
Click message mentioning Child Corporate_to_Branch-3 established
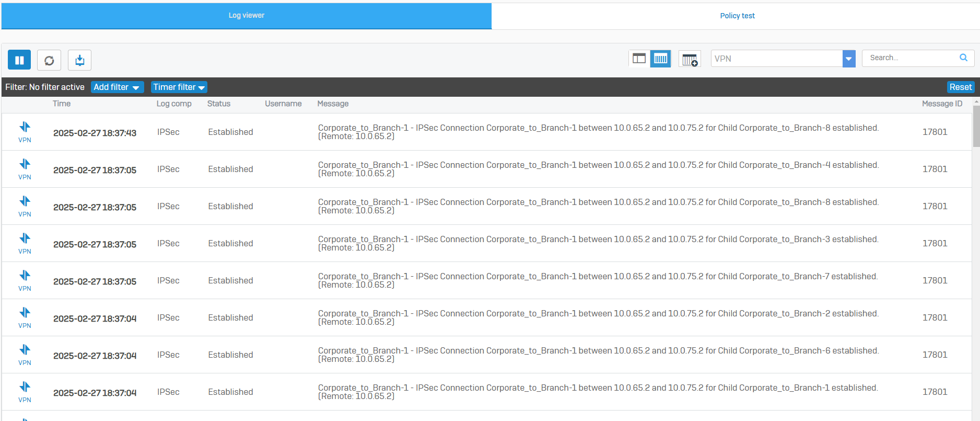pos(598,243)
